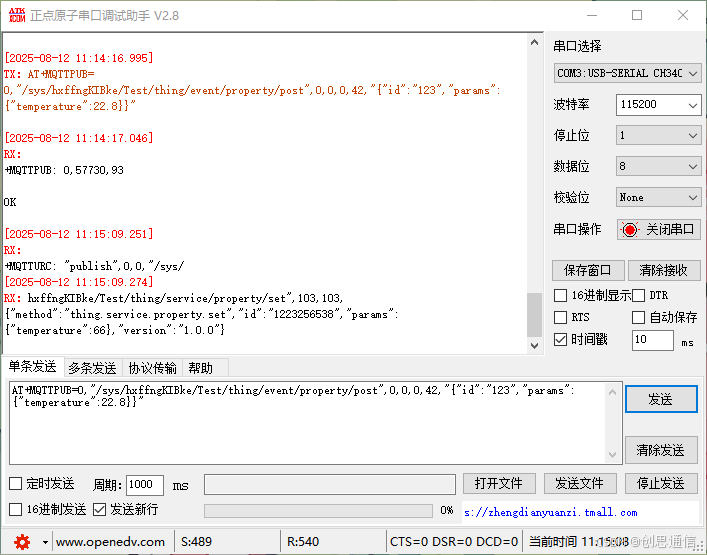
Task: Click the 打开文件 button
Action: pyautogui.click(x=499, y=484)
